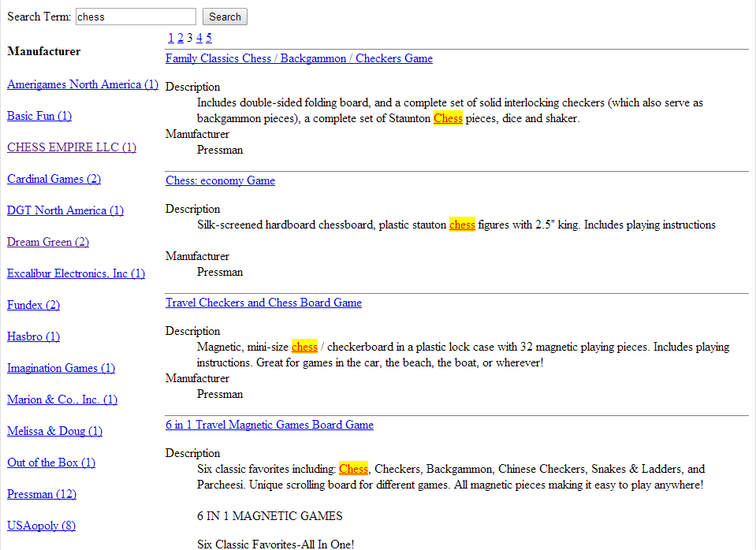Viewport: 756px width, 550px height.
Task: Filter by Melissa & Doug (1)
Action: click(54, 431)
